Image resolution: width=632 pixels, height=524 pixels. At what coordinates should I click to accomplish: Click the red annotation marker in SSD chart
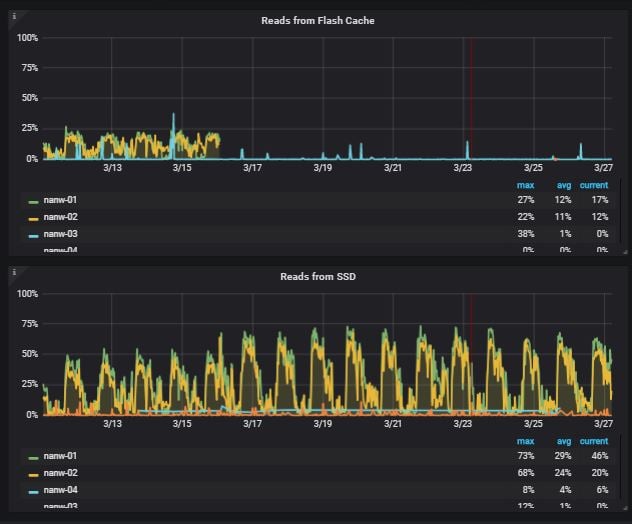point(471,354)
